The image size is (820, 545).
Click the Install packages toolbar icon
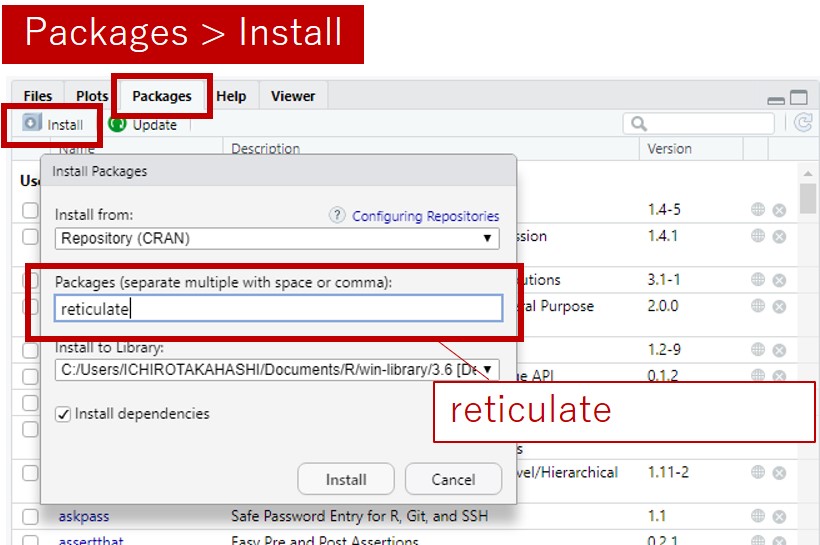32,125
